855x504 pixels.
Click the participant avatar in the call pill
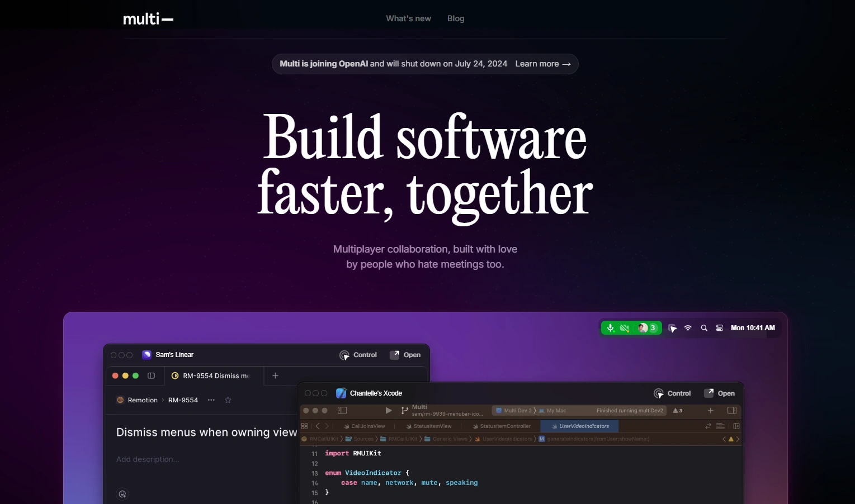pyautogui.click(x=643, y=328)
